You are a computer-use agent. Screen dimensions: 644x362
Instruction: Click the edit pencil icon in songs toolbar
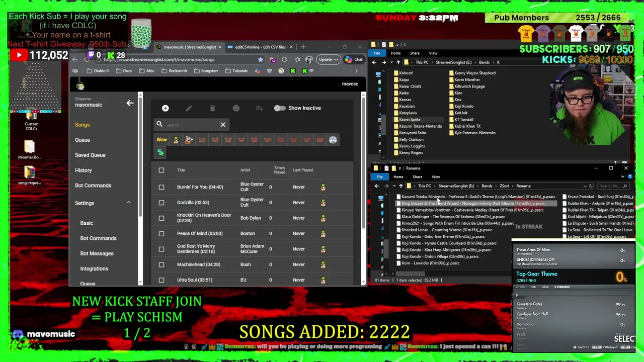click(189, 108)
